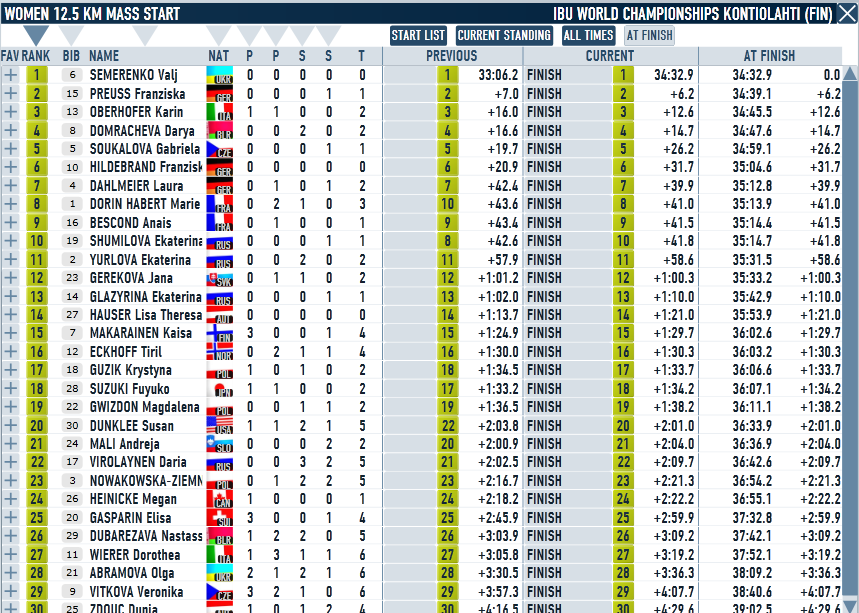Click the Japan flag beside SUZUKI Fuyuko

coord(220,388)
